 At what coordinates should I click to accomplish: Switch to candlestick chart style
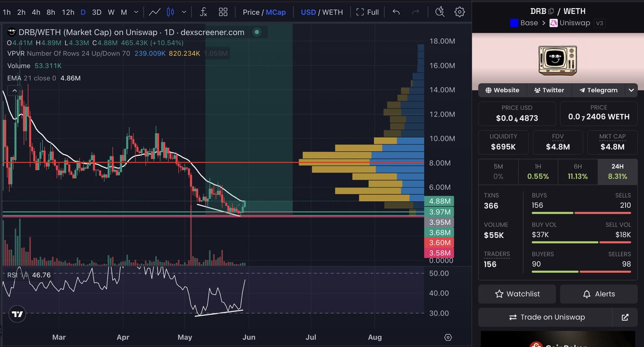(x=171, y=12)
